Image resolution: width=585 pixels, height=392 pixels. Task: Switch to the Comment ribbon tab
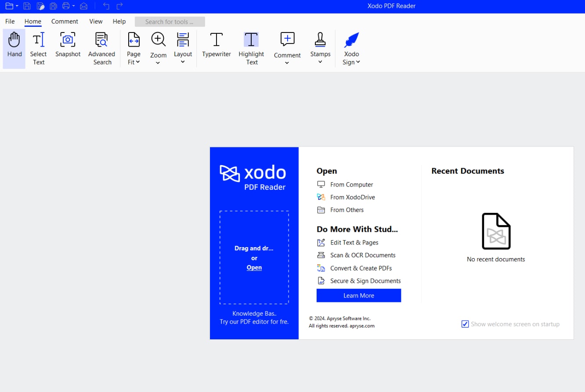pyautogui.click(x=65, y=21)
